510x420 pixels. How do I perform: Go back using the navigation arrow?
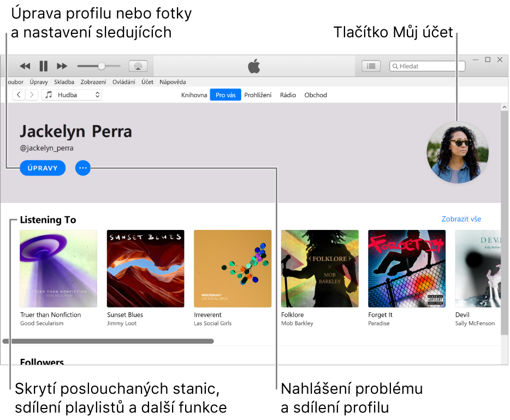pyautogui.click(x=18, y=94)
